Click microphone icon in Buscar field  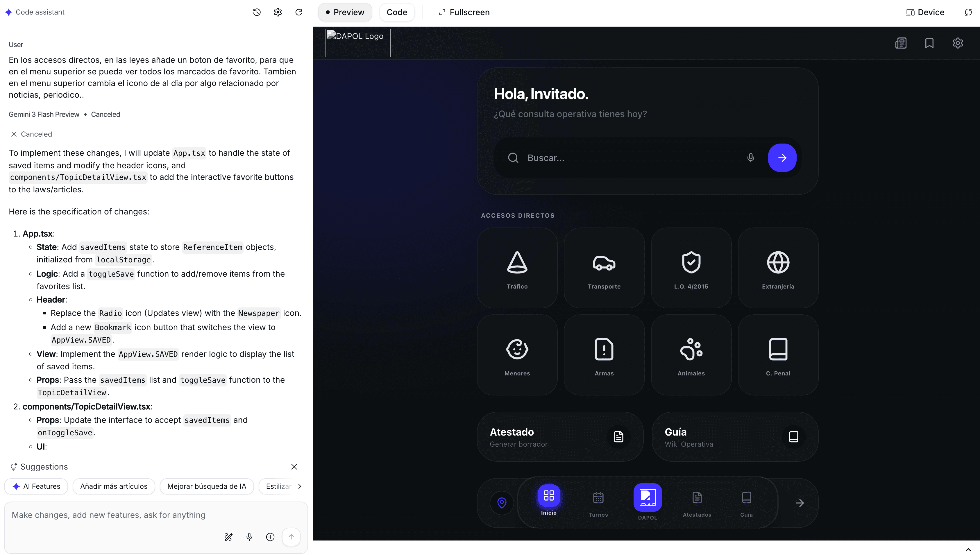[x=750, y=157]
